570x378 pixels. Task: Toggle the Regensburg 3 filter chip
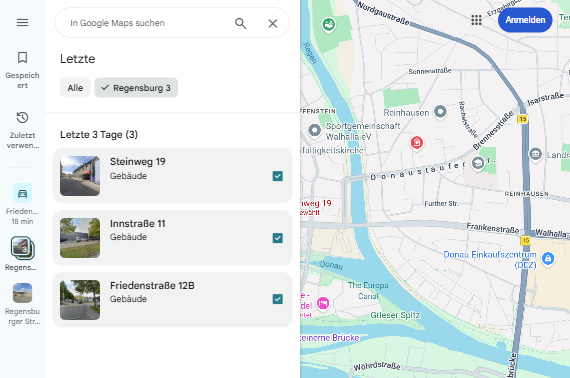click(x=136, y=88)
